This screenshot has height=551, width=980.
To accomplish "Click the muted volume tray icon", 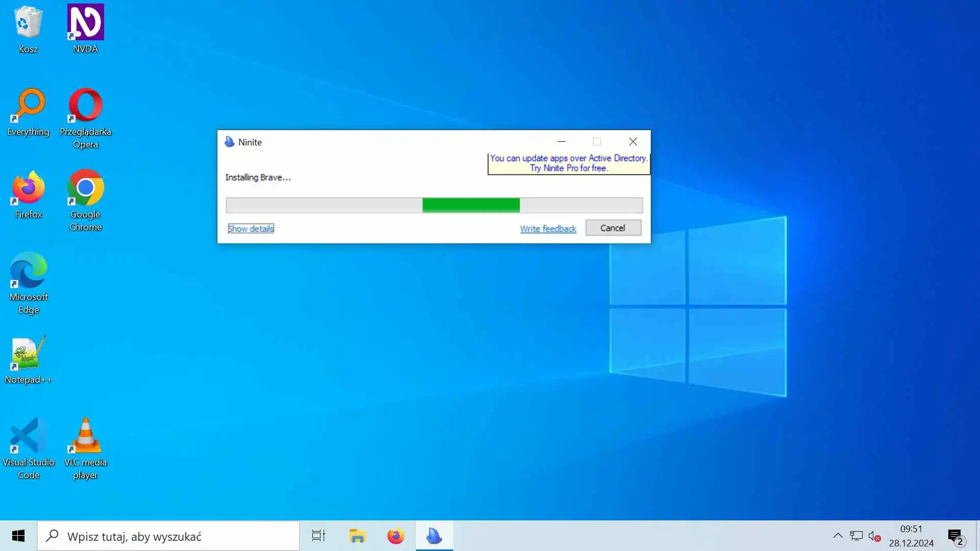I will tap(874, 536).
